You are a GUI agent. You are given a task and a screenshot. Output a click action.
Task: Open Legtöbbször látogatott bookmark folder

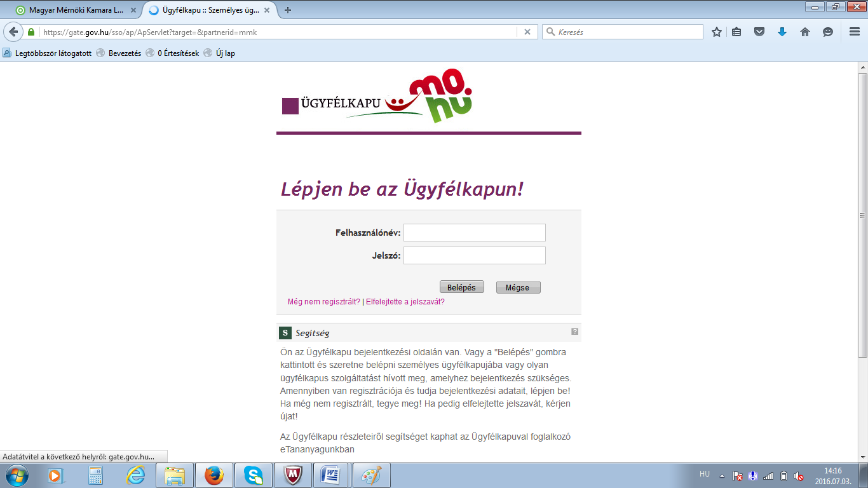[x=48, y=53]
